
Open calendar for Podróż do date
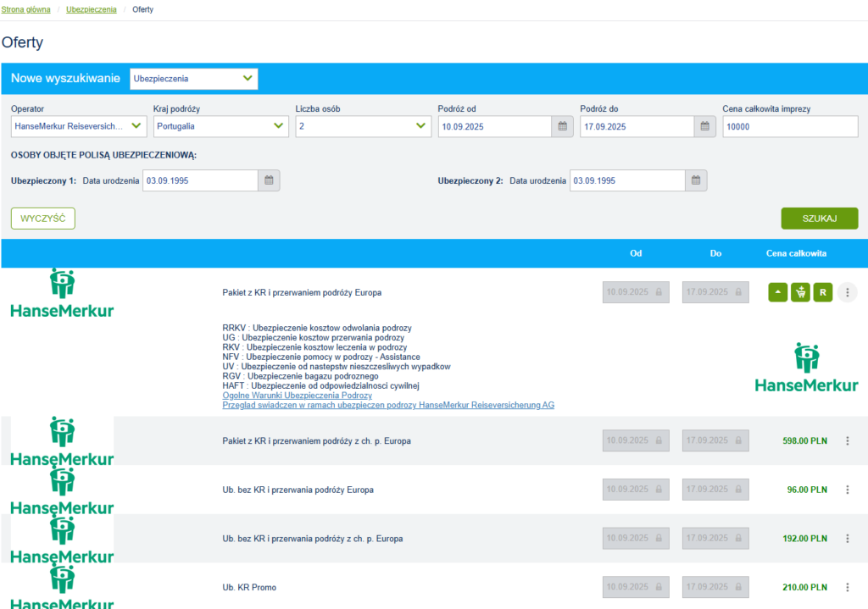(x=704, y=127)
